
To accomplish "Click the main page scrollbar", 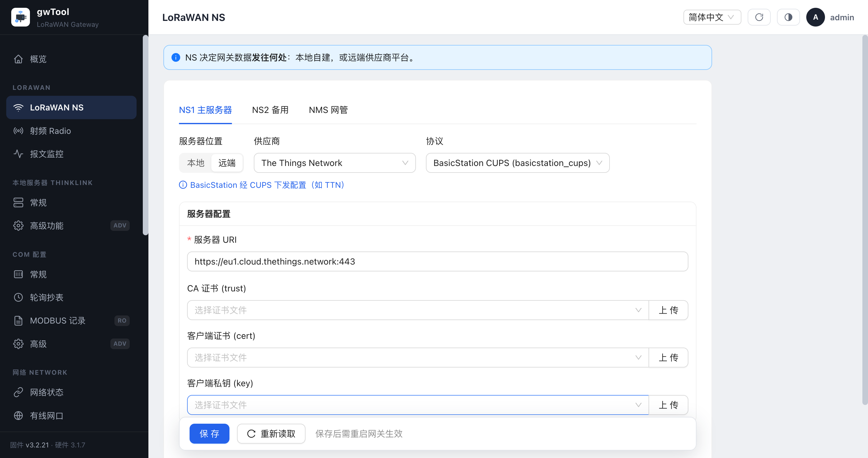I will tap(865, 219).
